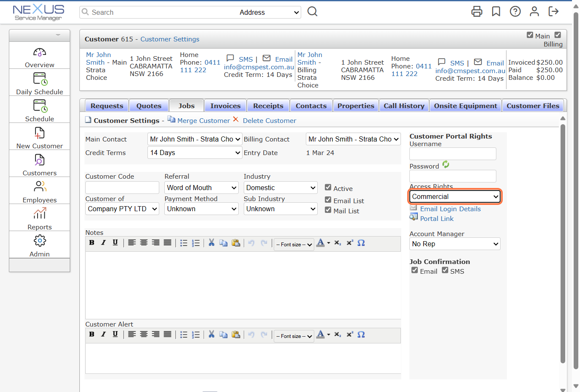580x392 pixels.
Task: Click the logout icon
Action: coord(553,11)
